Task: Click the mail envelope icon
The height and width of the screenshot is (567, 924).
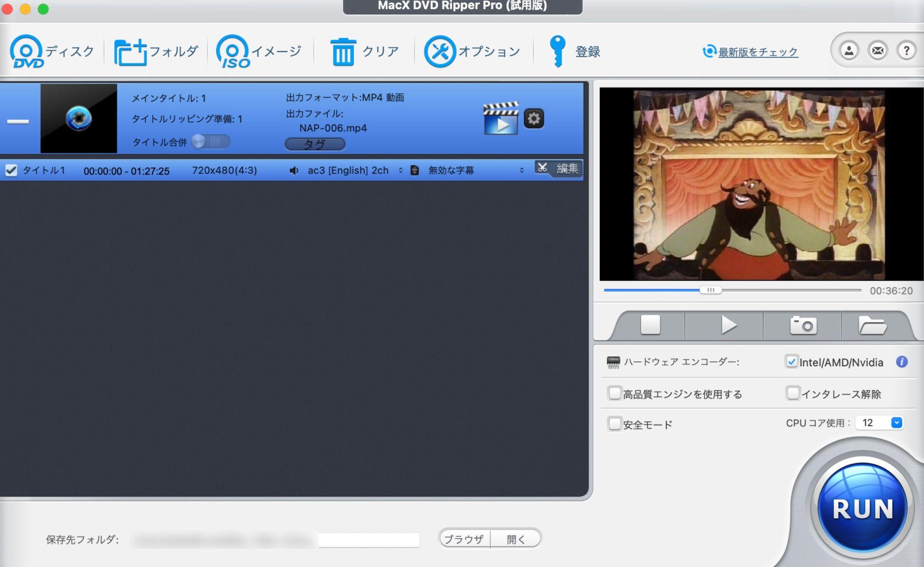Action: 878,51
